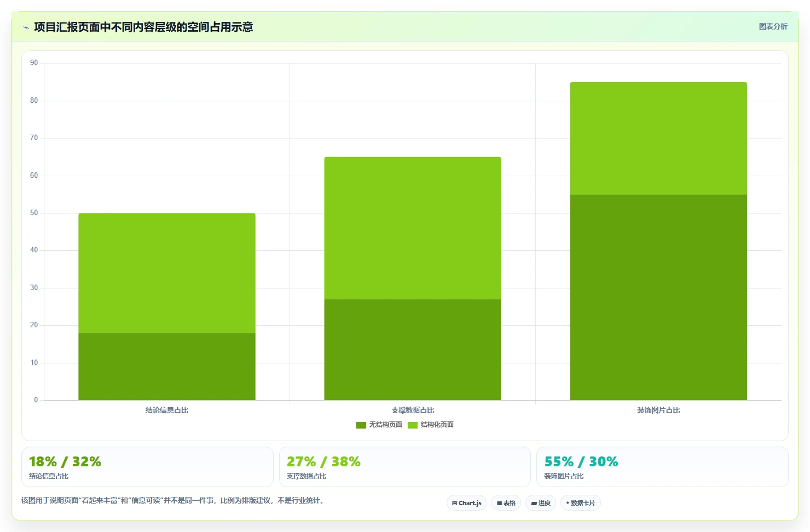This screenshot has width=810, height=532.
Task: Click the y-axis tick label 70
Action: click(34, 138)
